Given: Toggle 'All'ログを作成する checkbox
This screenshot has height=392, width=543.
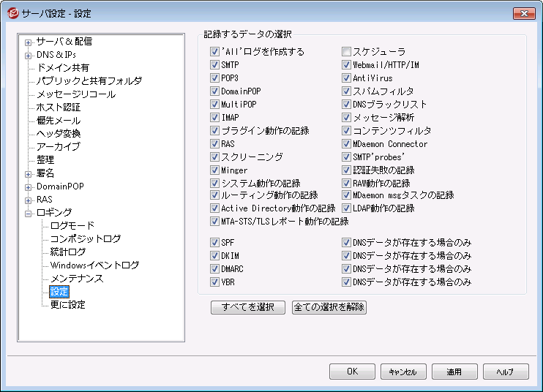Looking at the screenshot, I should [214, 51].
